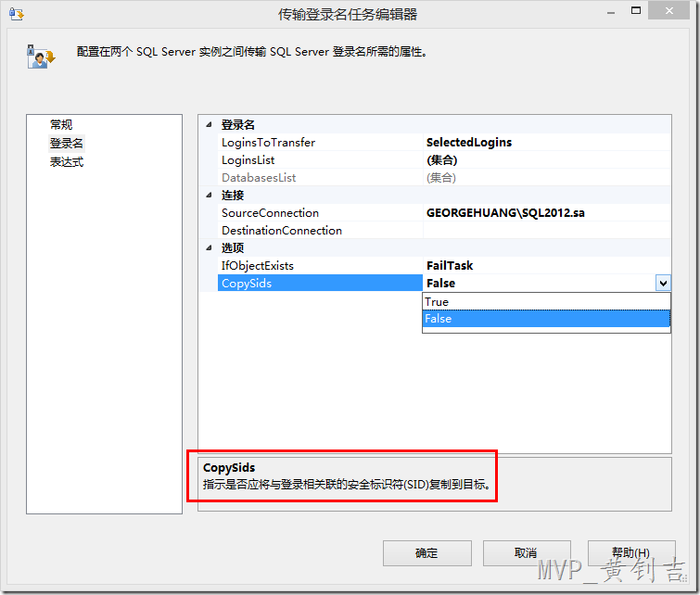Viewport: 700px width, 595px height.
Task: Select the 常规 page
Action: [x=61, y=124]
